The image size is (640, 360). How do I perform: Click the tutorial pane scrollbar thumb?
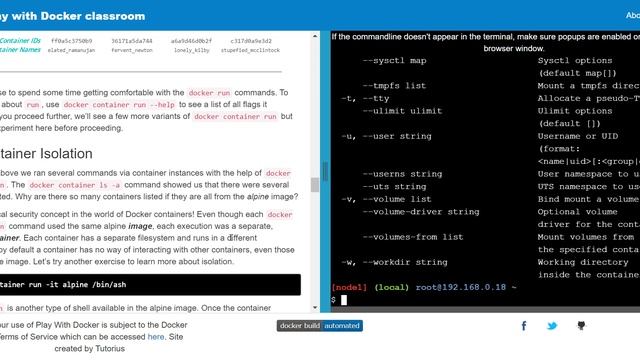point(315,184)
